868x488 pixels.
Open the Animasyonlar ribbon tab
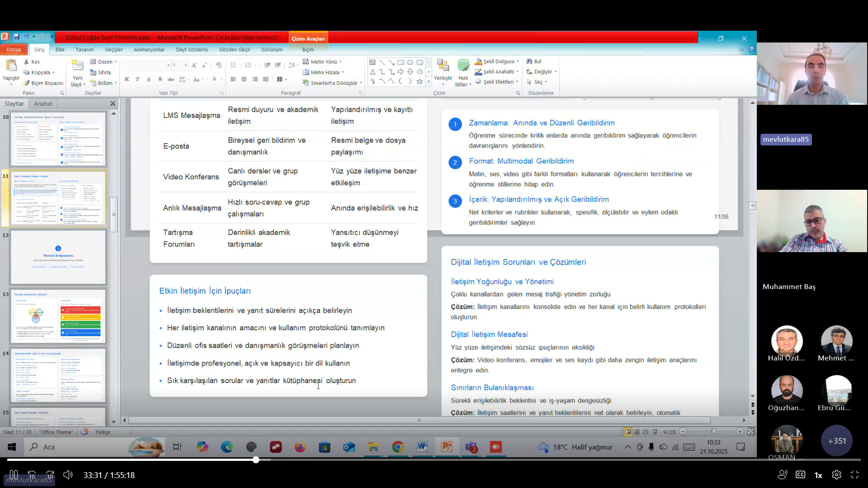point(149,50)
